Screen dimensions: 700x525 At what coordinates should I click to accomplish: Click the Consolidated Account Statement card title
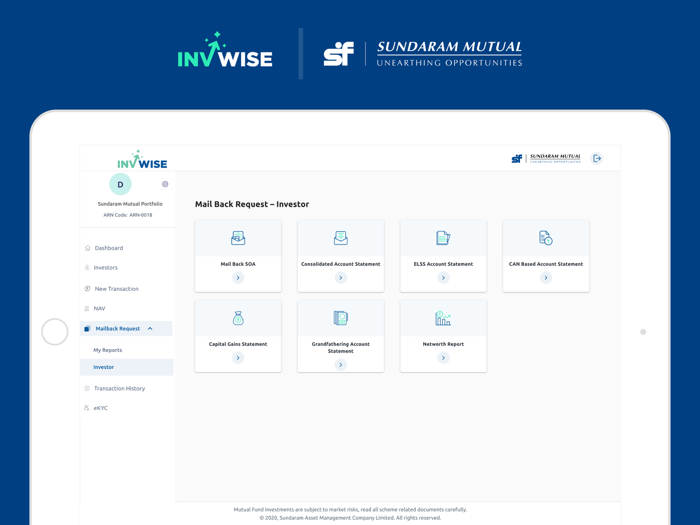click(x=341, y=264)
